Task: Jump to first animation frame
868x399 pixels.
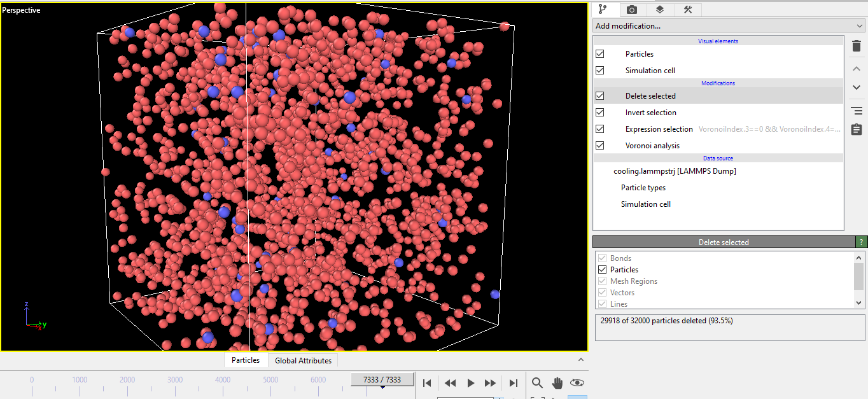Action: [x=428, y=382]
